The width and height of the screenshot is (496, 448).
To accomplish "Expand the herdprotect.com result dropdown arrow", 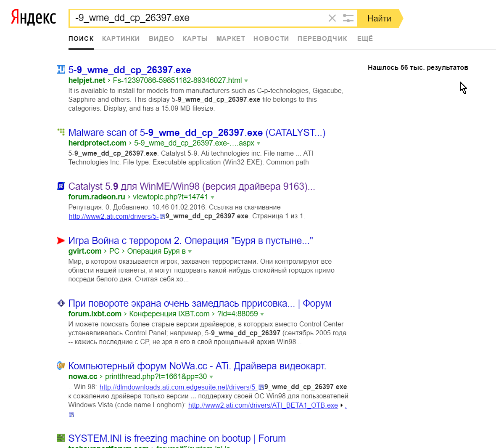I will coord(259,143).
